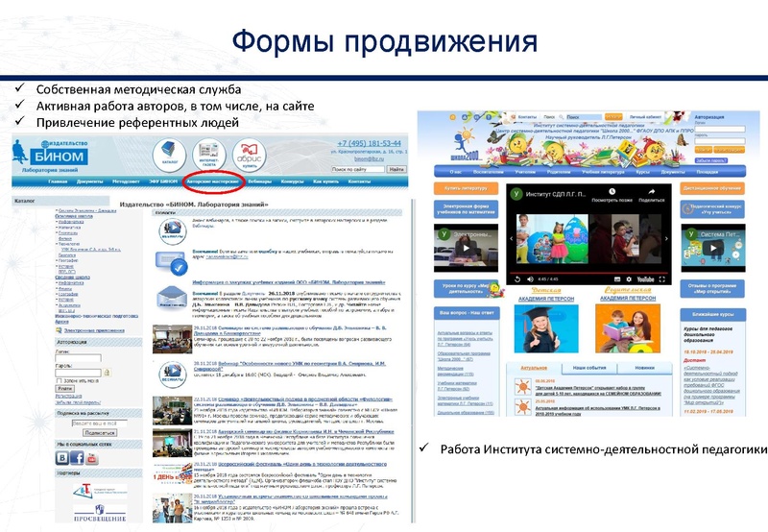The width and height of the screenshot is (768, 532).
Task: Select the Новинки tab
Action: point(644,368)
